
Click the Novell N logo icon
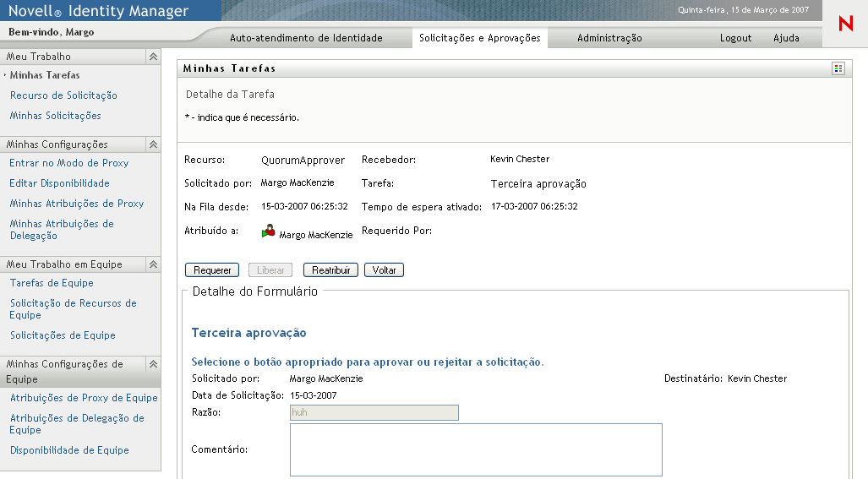coord(845,23)
